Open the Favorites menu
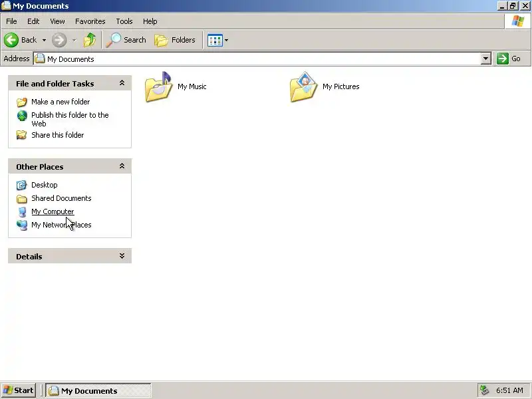 (x=90, y=21)
